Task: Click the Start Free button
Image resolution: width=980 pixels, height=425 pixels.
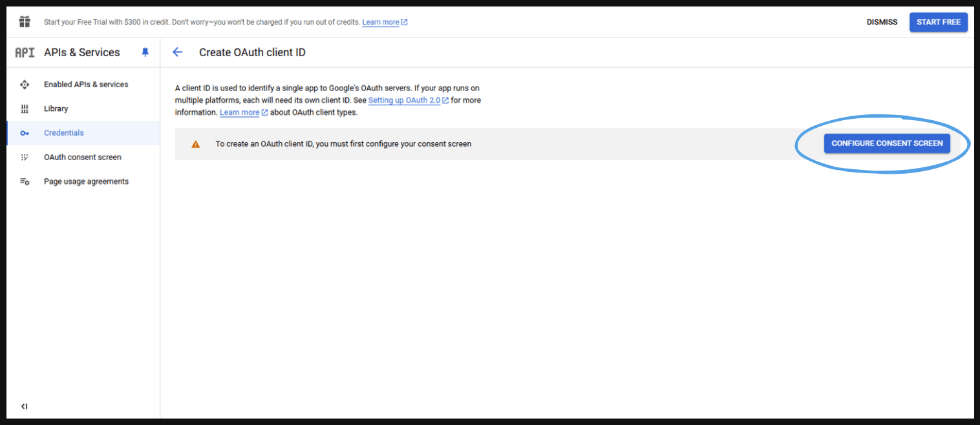Action: point(939,22)
